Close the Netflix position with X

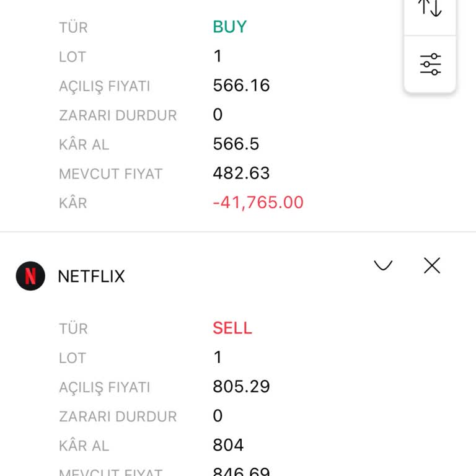432,266
